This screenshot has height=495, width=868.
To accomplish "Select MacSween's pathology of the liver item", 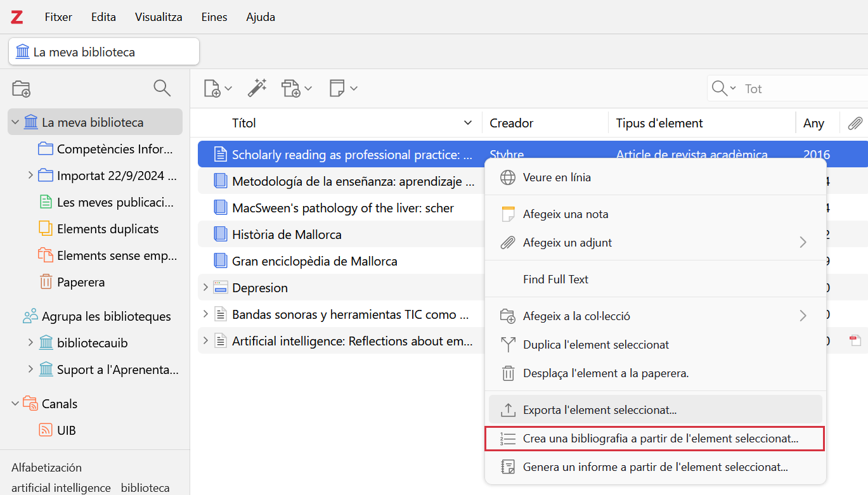I will coord(343,208).
